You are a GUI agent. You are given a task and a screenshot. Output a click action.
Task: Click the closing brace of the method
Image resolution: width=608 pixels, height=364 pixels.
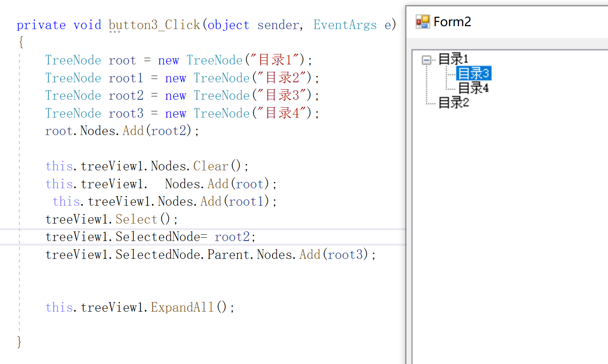coord(19,342)
